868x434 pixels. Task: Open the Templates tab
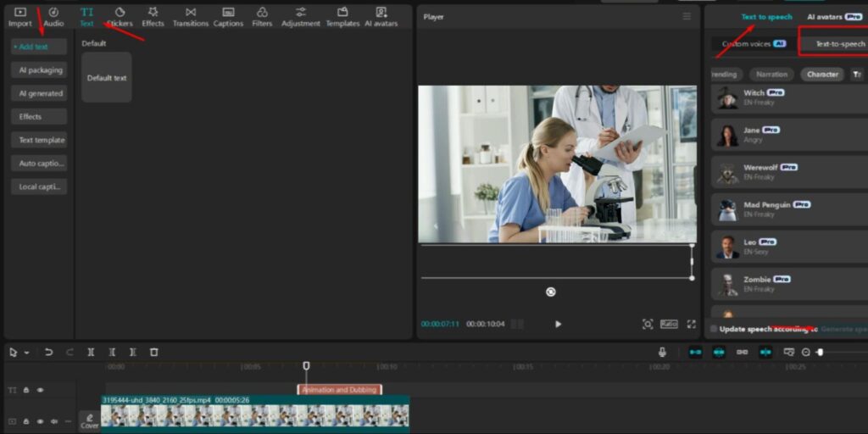tap(342, 17)
